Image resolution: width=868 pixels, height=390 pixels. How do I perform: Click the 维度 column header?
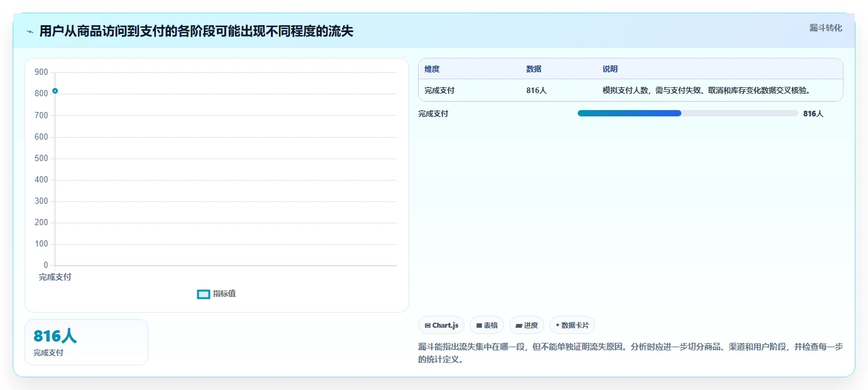pyautogui.click(x=432, y=69)
